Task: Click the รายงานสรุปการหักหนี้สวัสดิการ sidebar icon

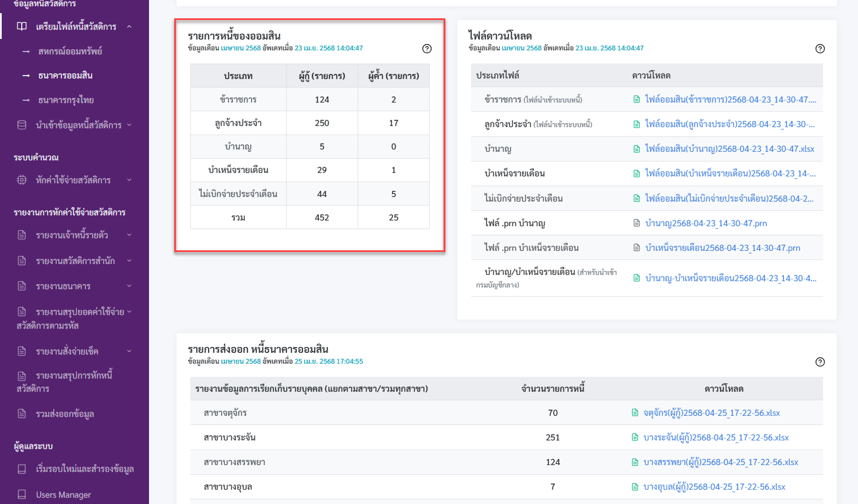Action: click(x=22, y=376)
